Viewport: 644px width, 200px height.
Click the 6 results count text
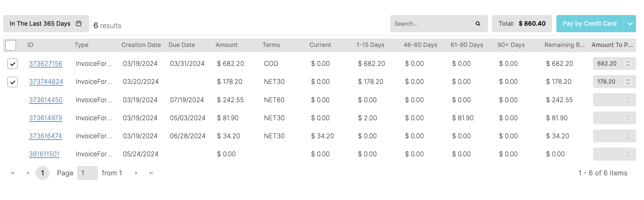[107, 25]
